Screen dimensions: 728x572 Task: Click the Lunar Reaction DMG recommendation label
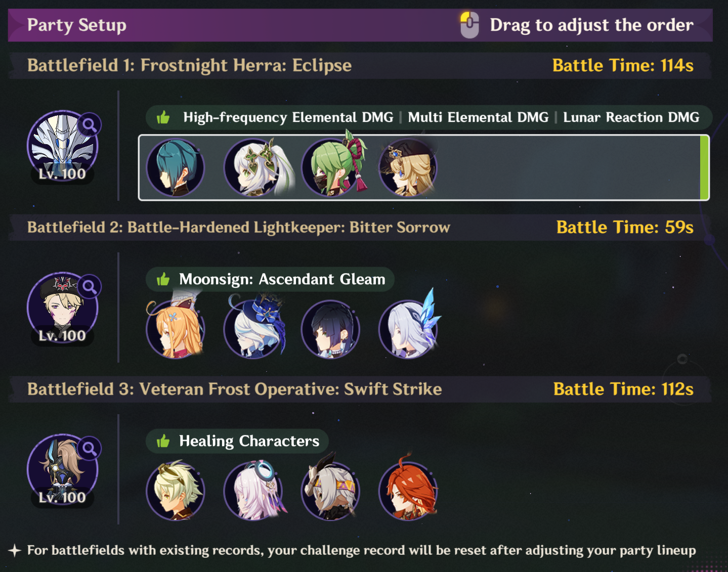(631, 117)
